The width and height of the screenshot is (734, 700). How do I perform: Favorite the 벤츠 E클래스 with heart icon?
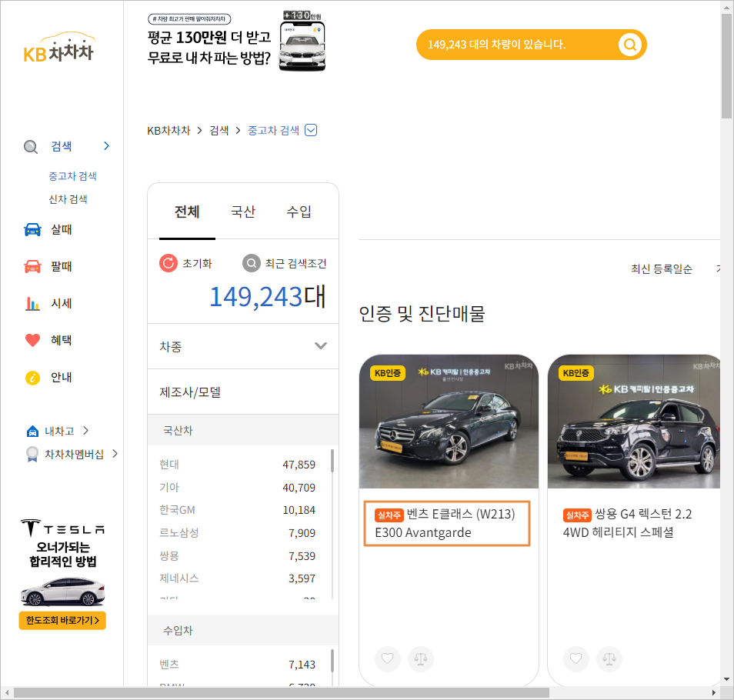[x=388, y=658]
